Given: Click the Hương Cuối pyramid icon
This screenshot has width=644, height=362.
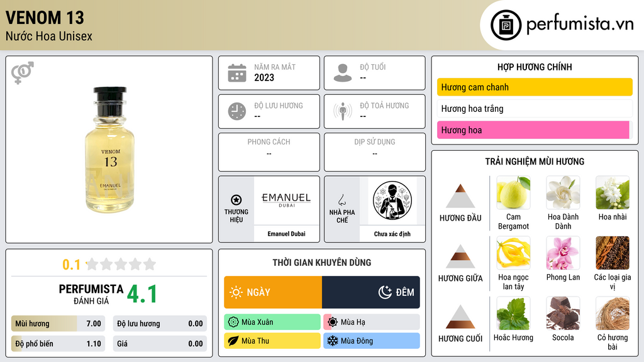Looking at the screenshot, I should [460, 317].
